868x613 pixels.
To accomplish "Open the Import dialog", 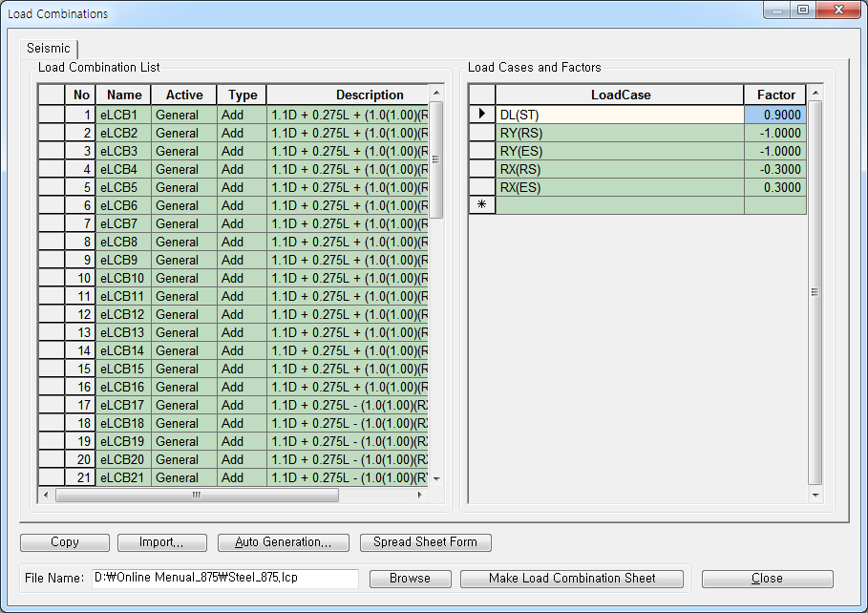I will click(x=161, y=542).
